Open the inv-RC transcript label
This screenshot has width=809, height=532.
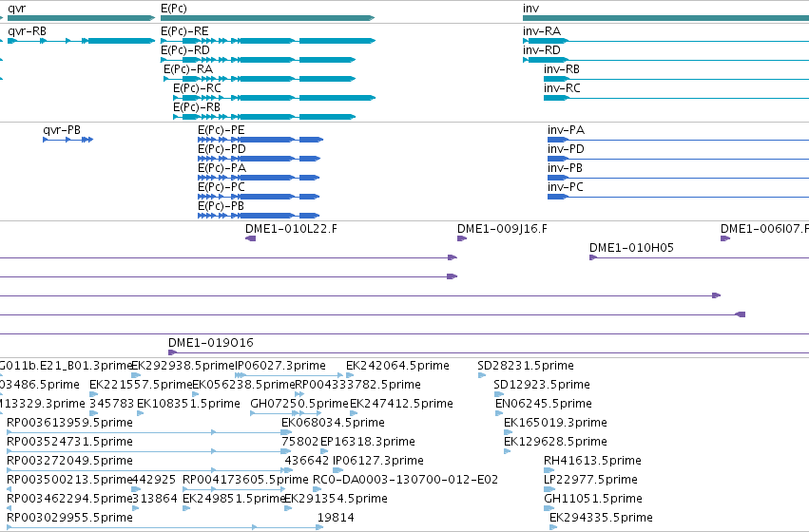click(562, 88)
